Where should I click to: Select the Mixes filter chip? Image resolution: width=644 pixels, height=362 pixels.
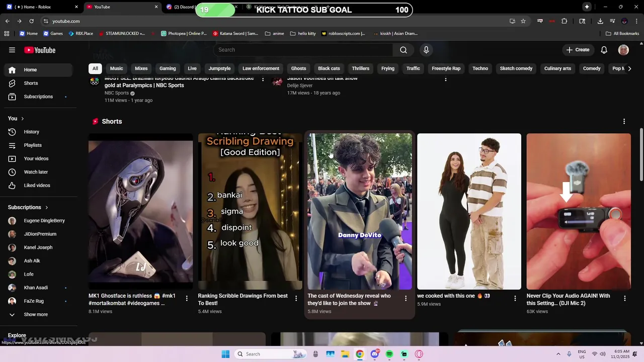(x=141, y=68)
